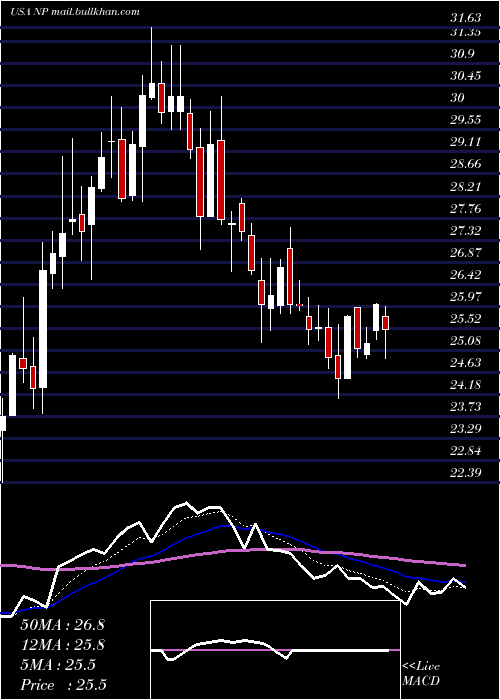Click the 29.55 price axis label
Viewport: 500px width, 700px height.
point(466,120)
